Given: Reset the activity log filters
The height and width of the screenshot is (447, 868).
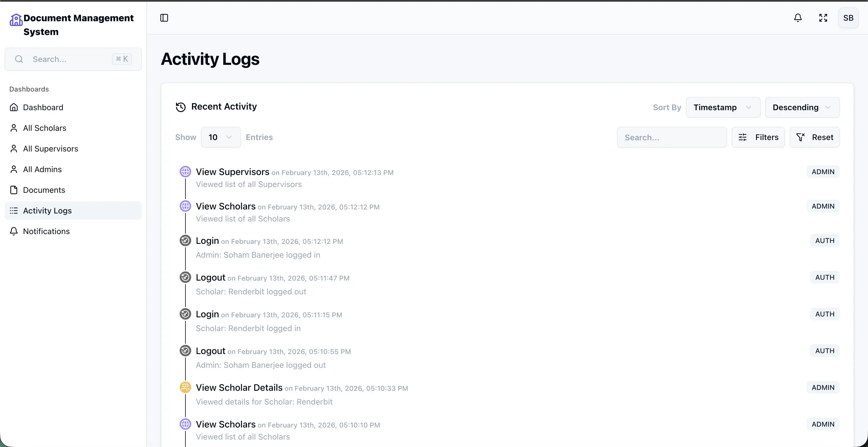Looking at the screenshot, I should pyautogui.click(x=814, y=137).
